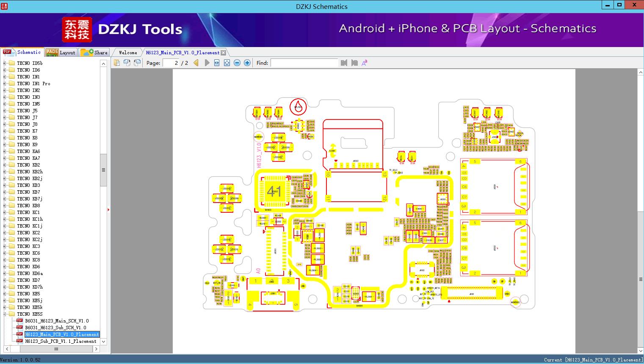Image resolution: width=644 pixels, height=364 pixels.
Task: Click the third pages toolbar icon
Action: tap(137, 63)
